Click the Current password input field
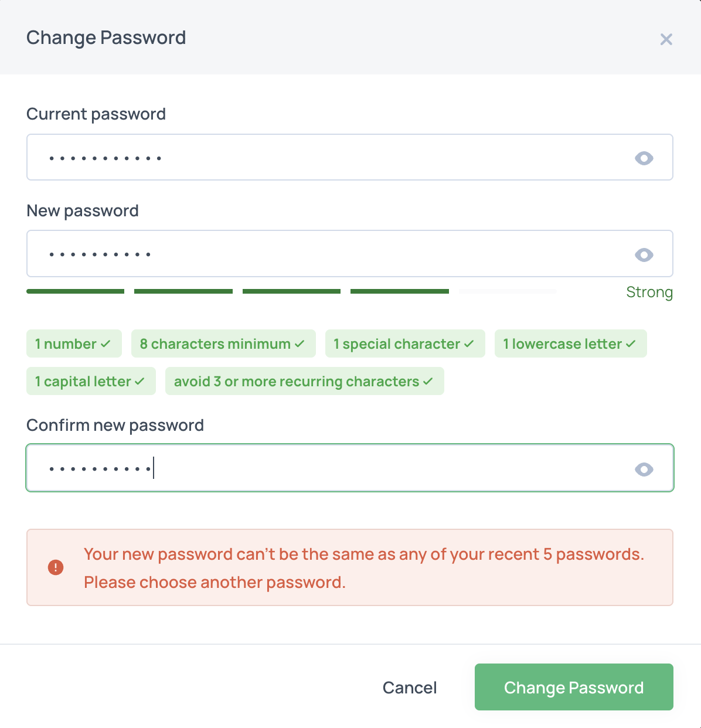This screenshot has width=701, height=728. coord(328,158)
